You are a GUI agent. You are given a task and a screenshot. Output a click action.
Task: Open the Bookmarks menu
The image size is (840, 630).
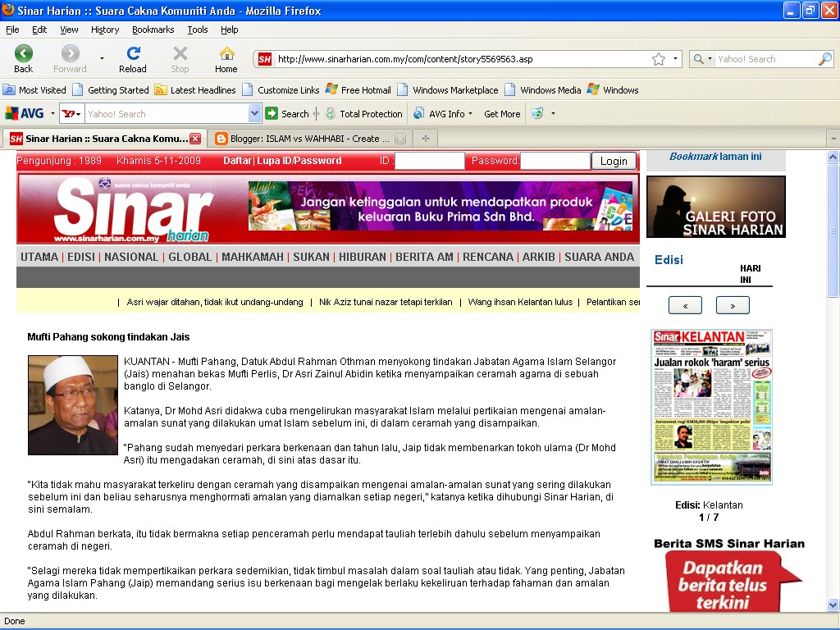[153, 30]
